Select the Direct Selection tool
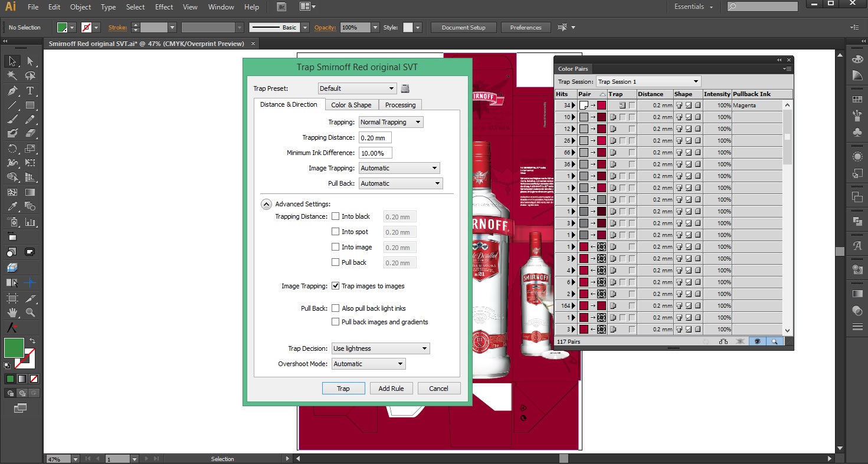Viewport: 868px width, 464px height. pos(30,61)
